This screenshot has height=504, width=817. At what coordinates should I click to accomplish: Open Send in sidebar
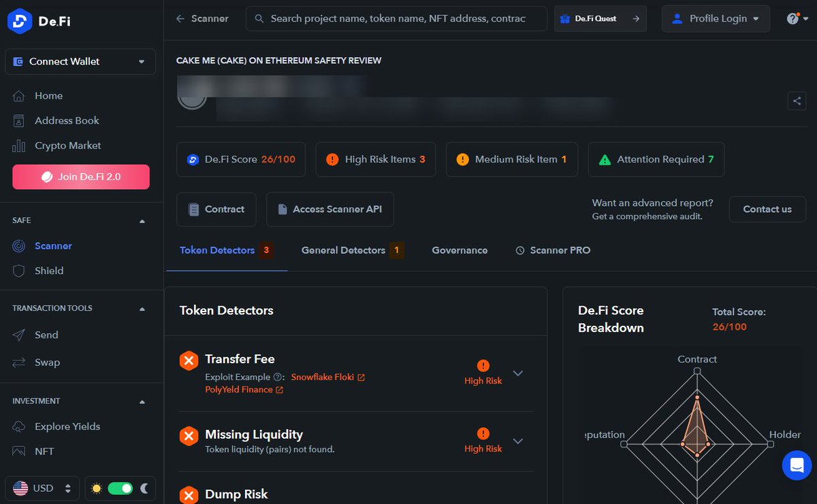click(46, 335)
